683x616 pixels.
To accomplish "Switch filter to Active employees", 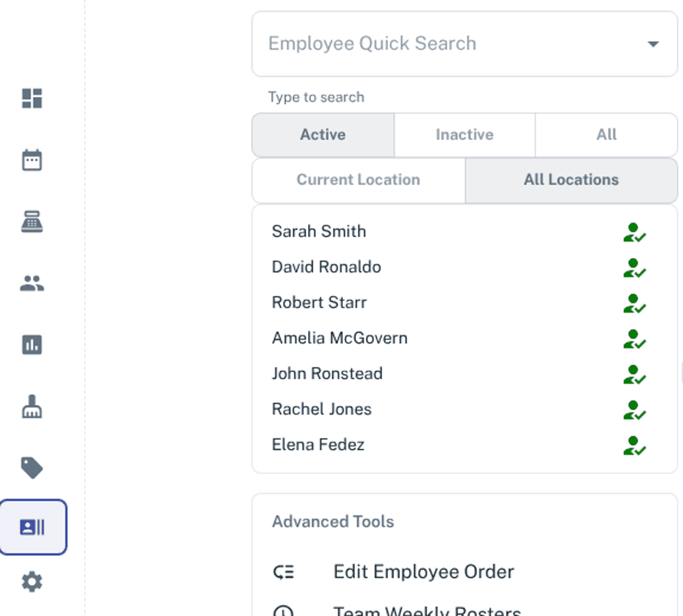I will coord(323,135).
